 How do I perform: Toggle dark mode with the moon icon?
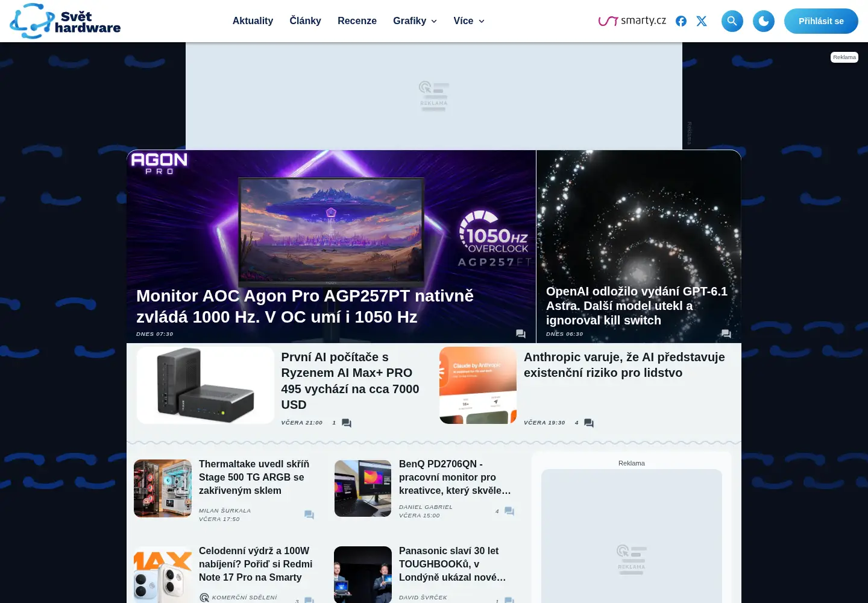763,21
